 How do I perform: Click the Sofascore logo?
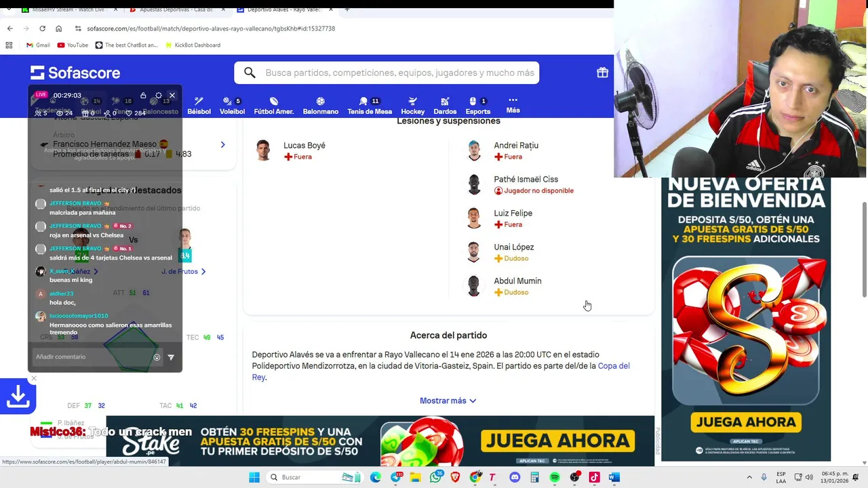point(75,73)
